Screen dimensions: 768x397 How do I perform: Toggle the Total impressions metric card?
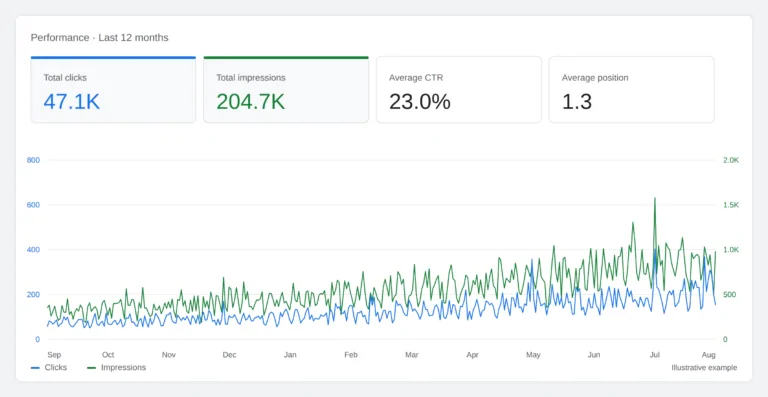tap(286, 90)
